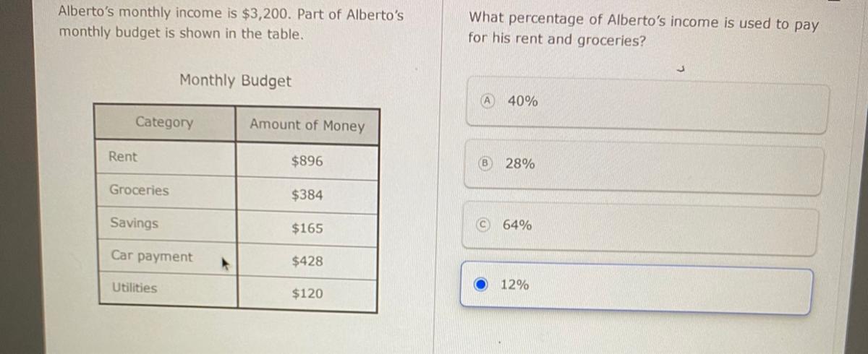
Task: Click the filled blue dot icon
Action: click(482, 285)
